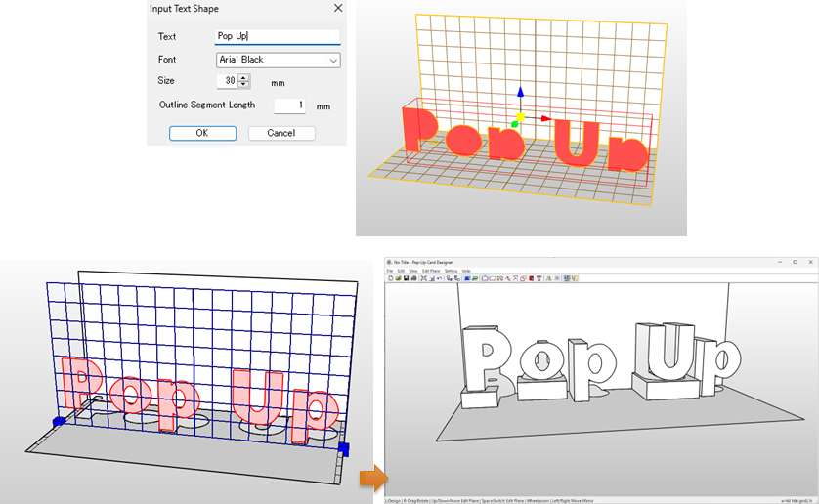Viewport: 819px width, 504px height.
Task: Click the Save floppy disk icon
Action: [406, 278]
